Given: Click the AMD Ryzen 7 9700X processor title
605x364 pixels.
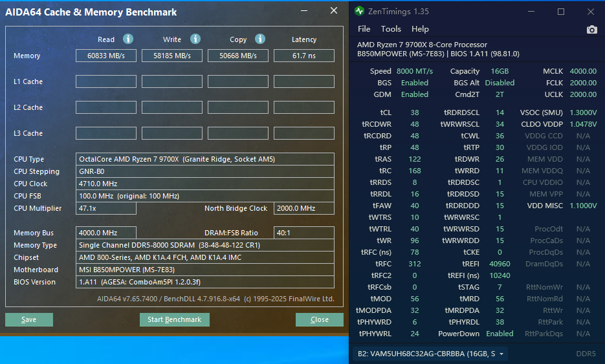Looking at the screenshot, I should (422, 45).
